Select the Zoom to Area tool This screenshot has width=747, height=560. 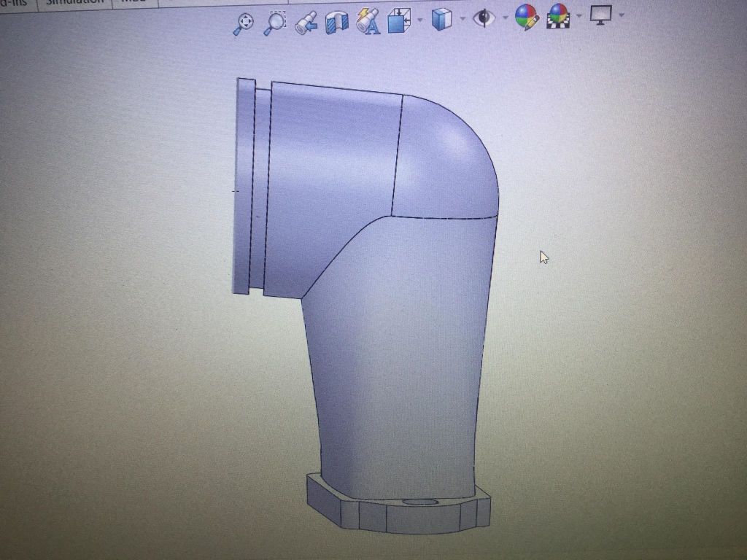(274, 22)
